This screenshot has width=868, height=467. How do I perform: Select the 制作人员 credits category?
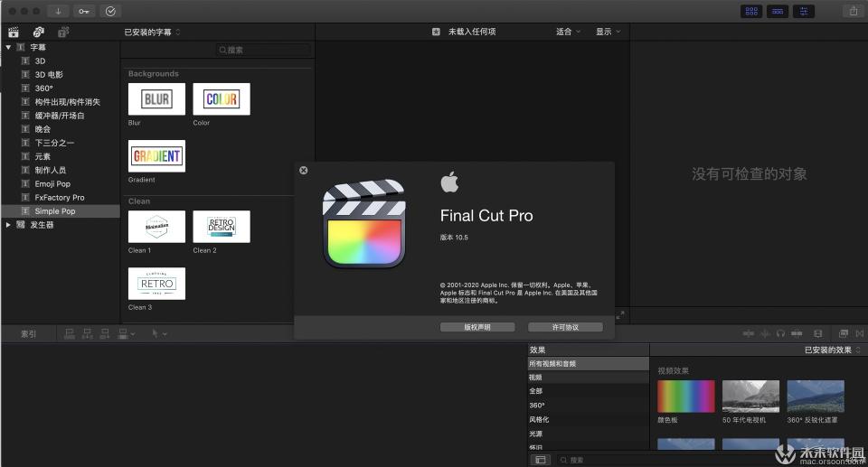(x=61, y=170)
